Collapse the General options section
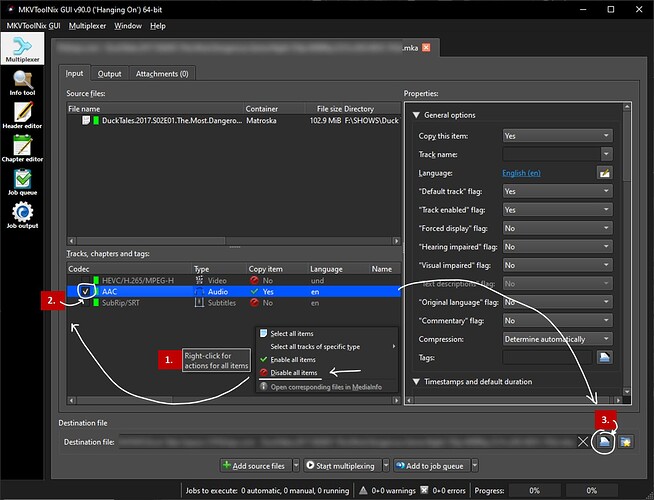This screenshot has height=500, width=654. pyautogui.click(x=416, y=115)
